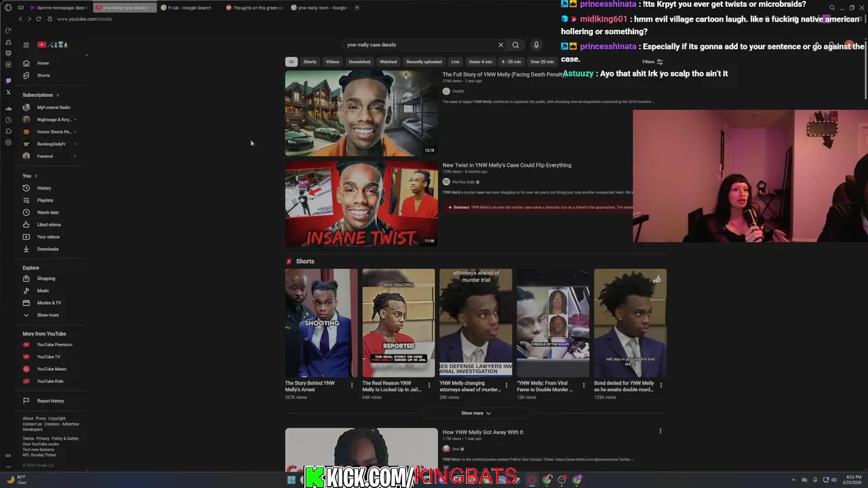
Task: Switch to 9anime Homepage browser tab
Action: [60, 7]
